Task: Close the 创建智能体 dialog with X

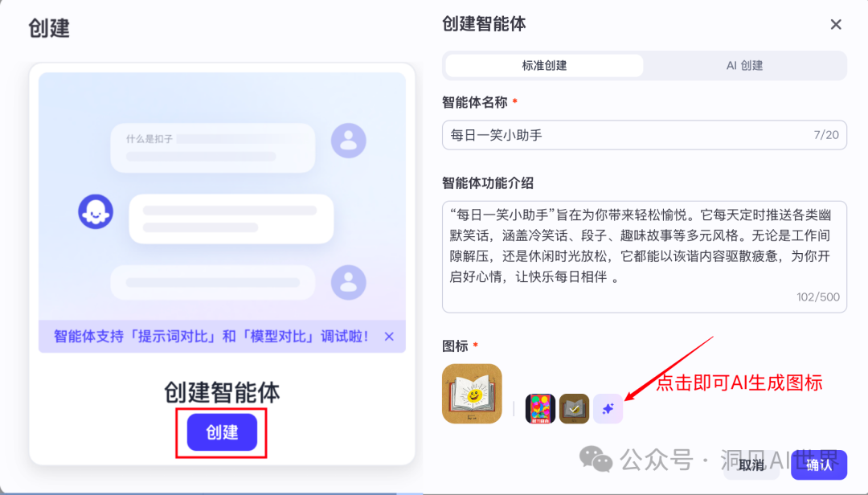Action: click(x=836, y=24)
